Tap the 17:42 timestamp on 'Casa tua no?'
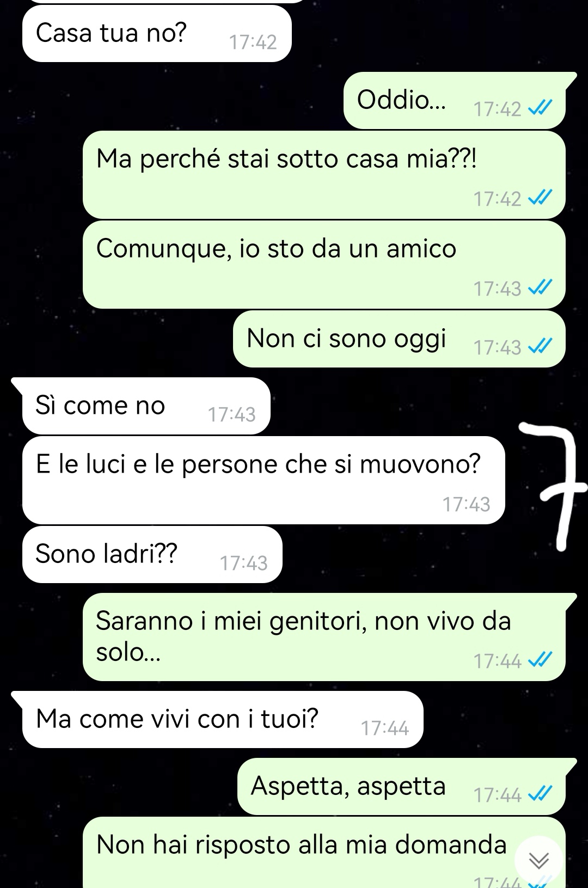 253,42
